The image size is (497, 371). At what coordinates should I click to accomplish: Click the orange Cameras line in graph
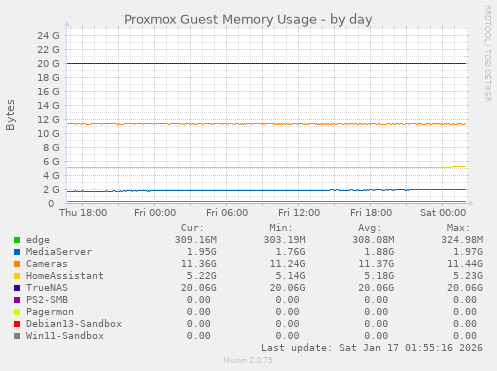[266, 124]
